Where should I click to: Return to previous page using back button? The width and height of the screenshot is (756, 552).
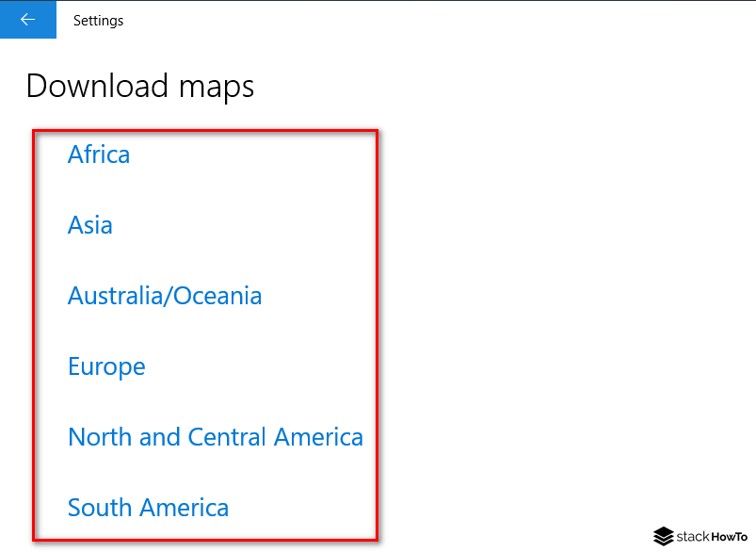coord(27,19)
